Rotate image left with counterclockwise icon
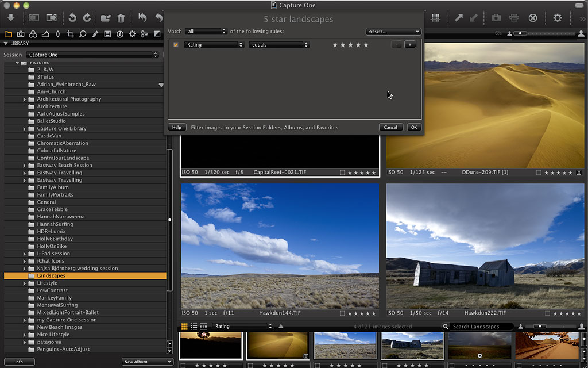The height and width of the screenshot is (368, 588). 72,18
